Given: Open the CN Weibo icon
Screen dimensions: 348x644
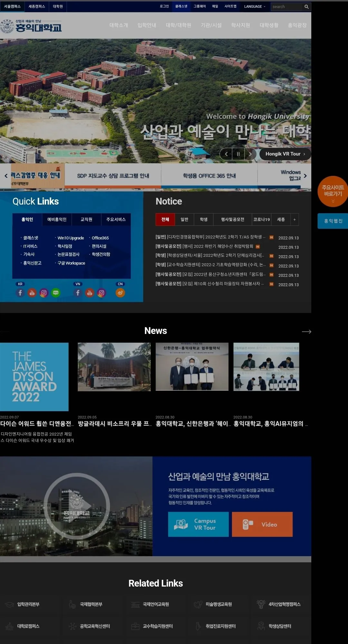Looking at the screenshot, I should (x=120, y=293).
